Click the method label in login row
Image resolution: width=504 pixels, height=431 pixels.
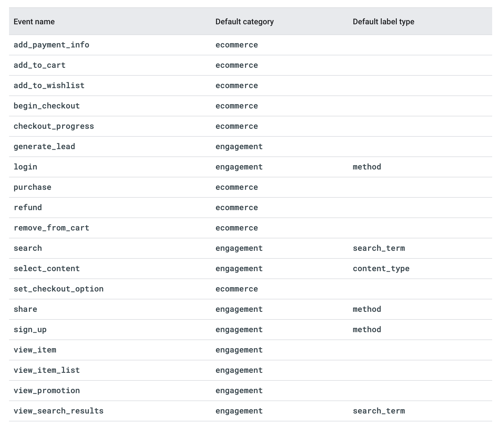click(x=367, y=167)
